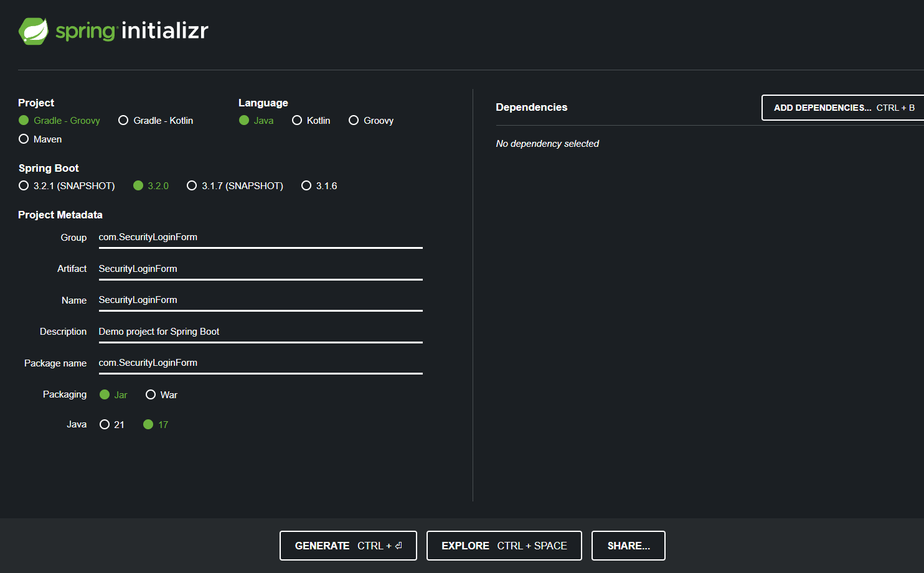Choose Spring Boot version 3.1.6

(319, 185)
